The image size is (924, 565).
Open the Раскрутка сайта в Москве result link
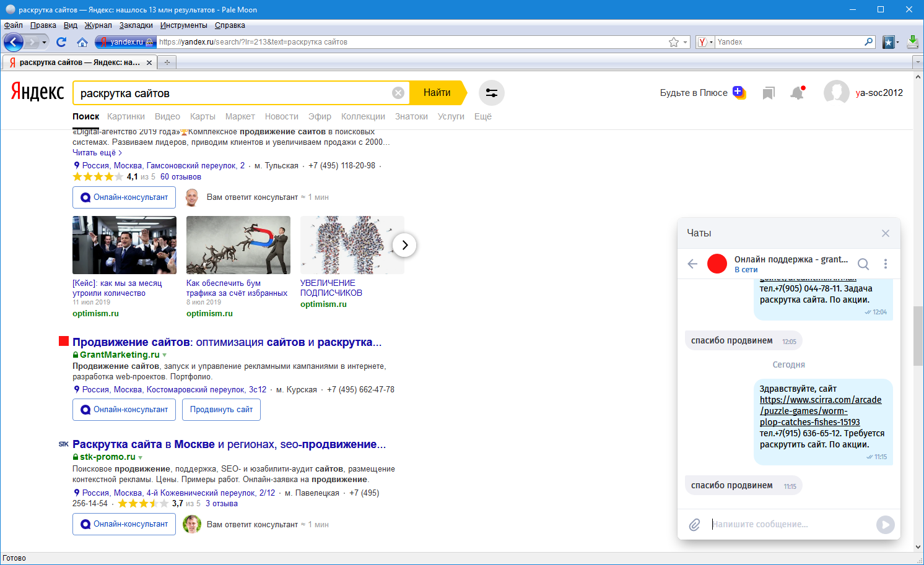coord(229,444)
